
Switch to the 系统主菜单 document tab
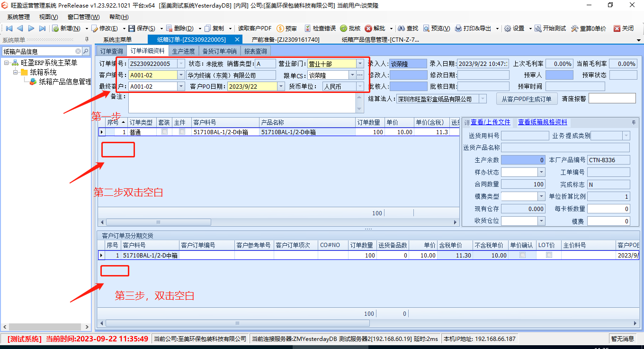click(117, 39)
